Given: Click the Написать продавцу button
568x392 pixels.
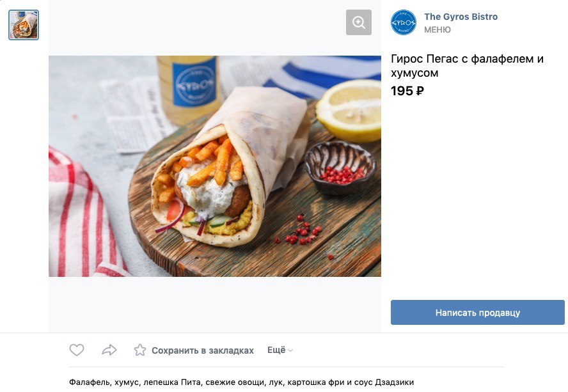Looking at the screenshot, I should [477, 312].
